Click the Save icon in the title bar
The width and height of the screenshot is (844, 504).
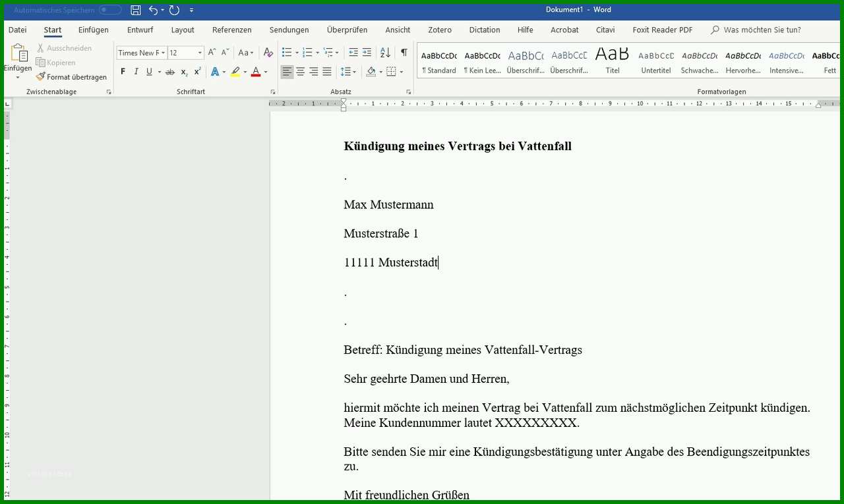click(136, 10)
